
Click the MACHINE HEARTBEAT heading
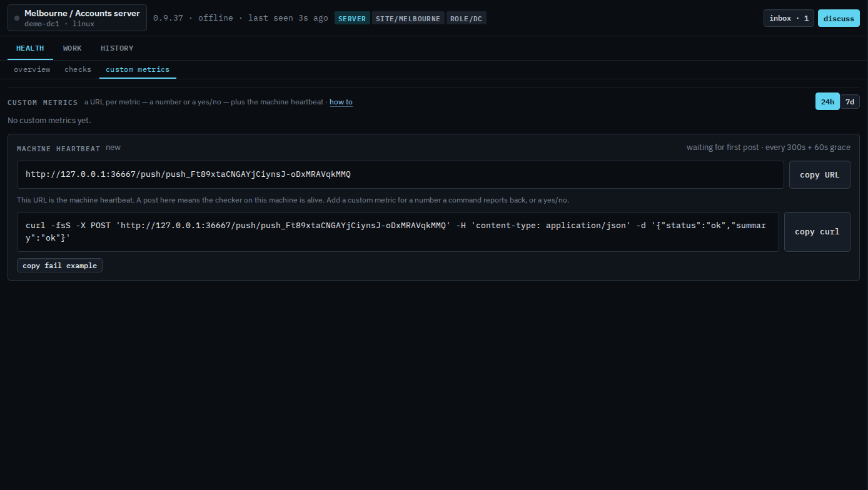59,149
